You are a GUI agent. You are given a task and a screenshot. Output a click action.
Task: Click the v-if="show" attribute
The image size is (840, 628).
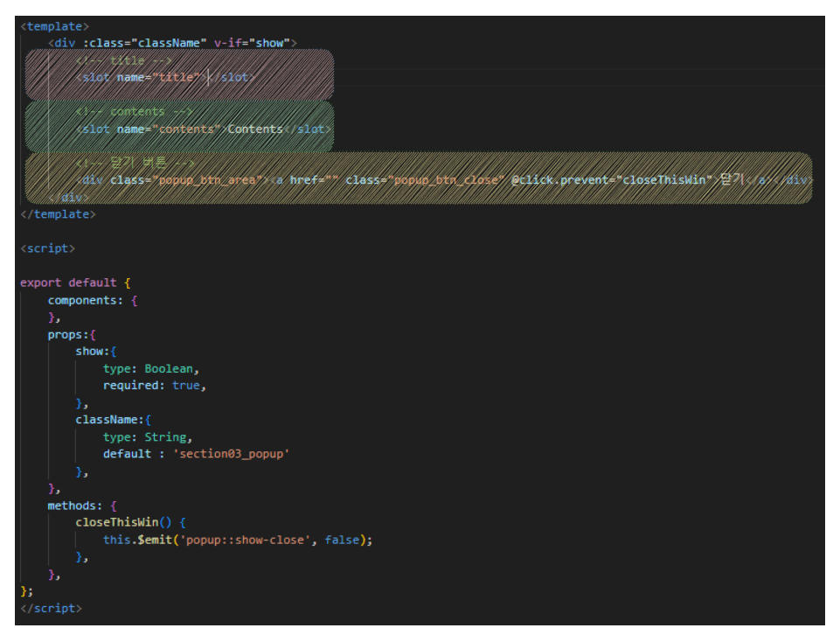[252, 43]
